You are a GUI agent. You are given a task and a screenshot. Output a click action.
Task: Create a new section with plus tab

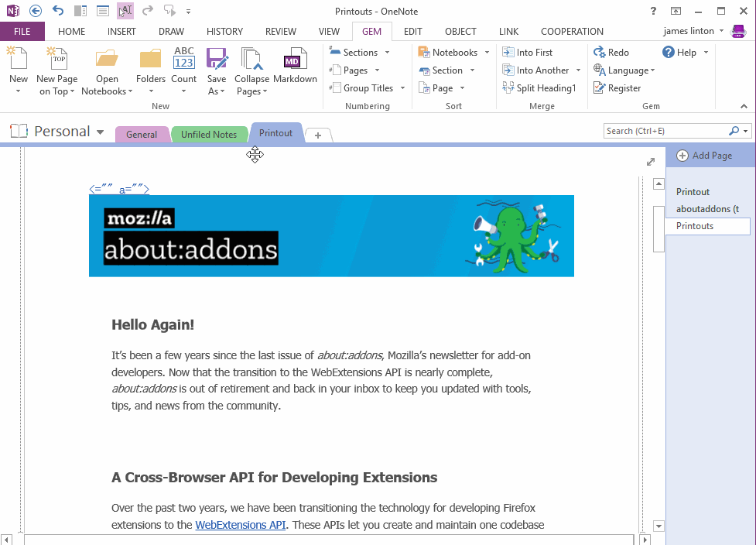coord(318,135)
